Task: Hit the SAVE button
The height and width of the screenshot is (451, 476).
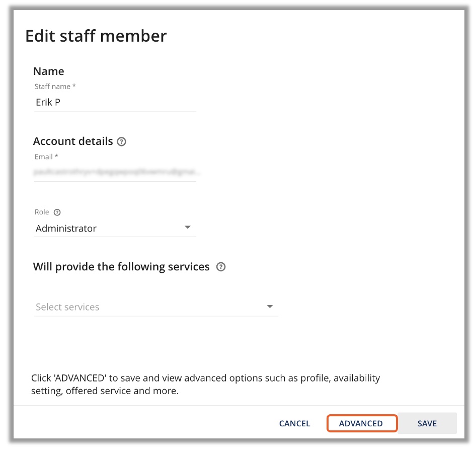Action: pos(427,423)
